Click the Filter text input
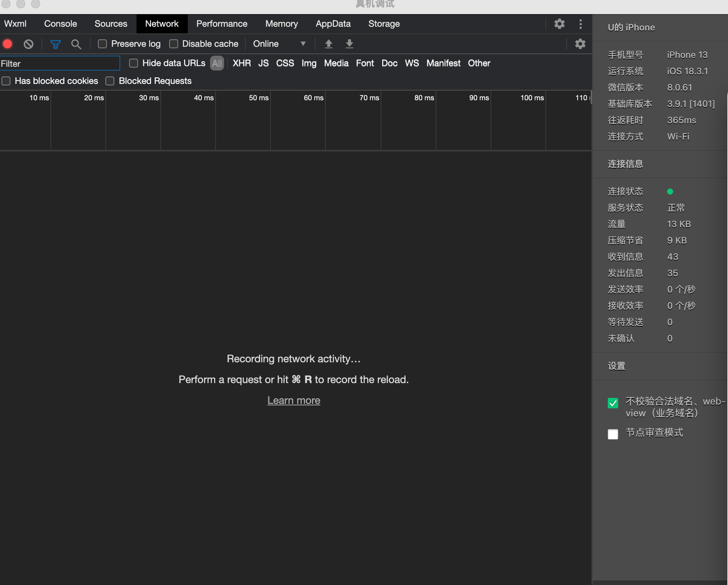 click(59, 63)
